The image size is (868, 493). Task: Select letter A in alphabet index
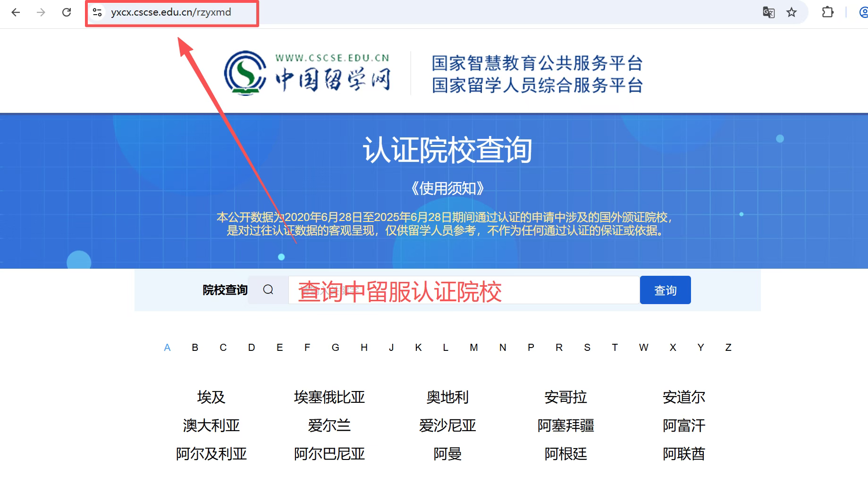point(167,348)
